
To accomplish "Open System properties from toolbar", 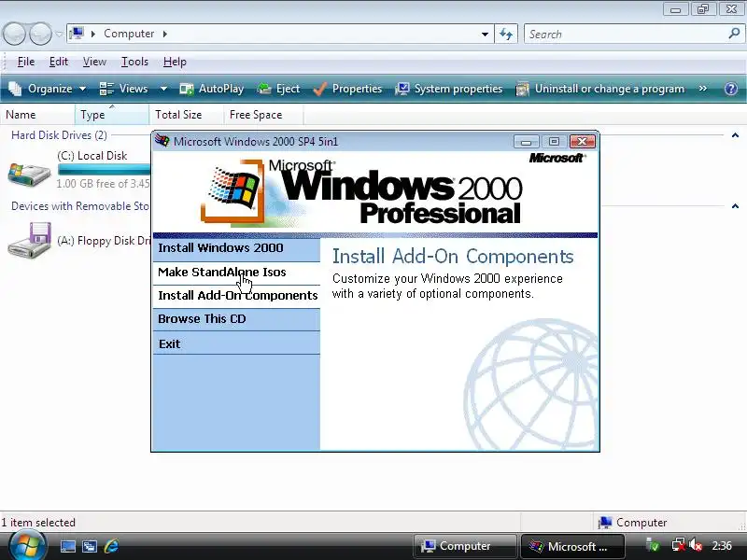I will click(449, 89).
